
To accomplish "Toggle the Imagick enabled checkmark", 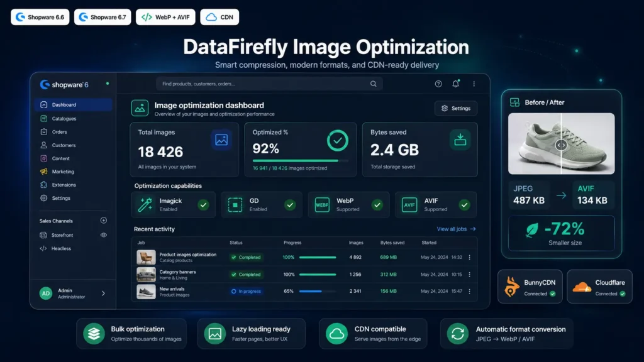I will (203, 204).
